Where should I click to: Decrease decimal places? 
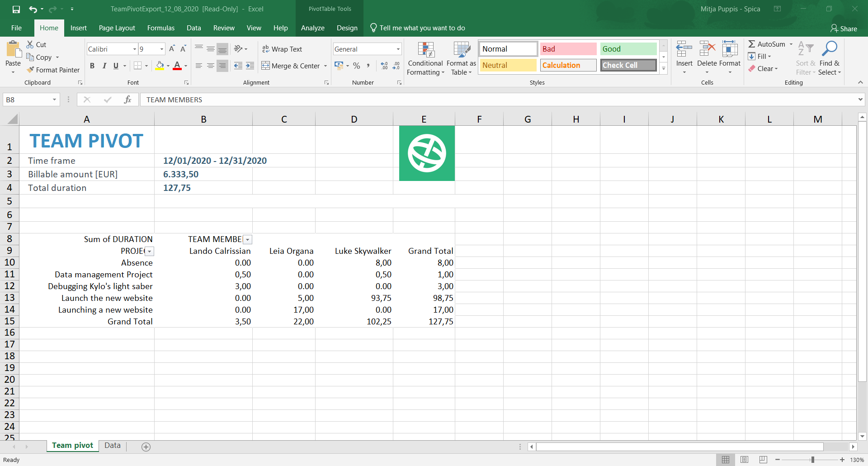click(396, 66)
